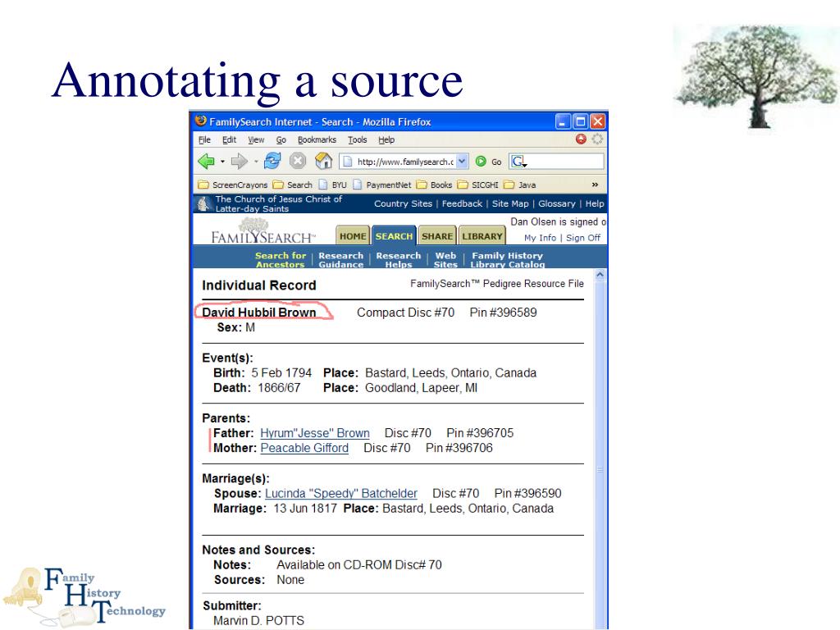Open the Books bookmark folder
The image size is (840, 630).
tap(435, 185)
